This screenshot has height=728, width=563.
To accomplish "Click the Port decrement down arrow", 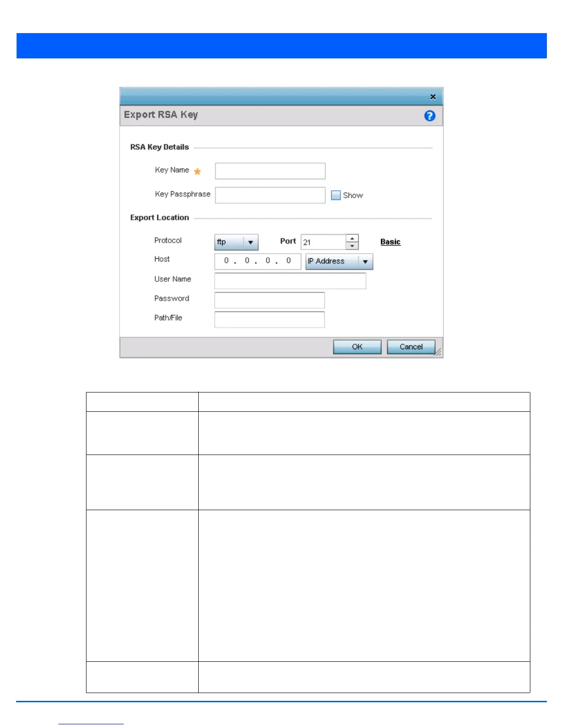I will point(352,246).
